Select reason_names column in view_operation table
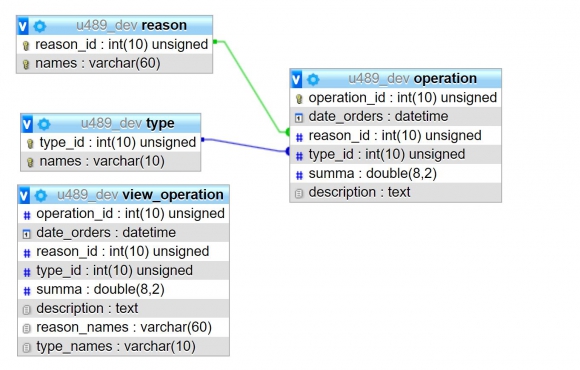This screenshot has height=370, width=580. click(x=124, y=327)
